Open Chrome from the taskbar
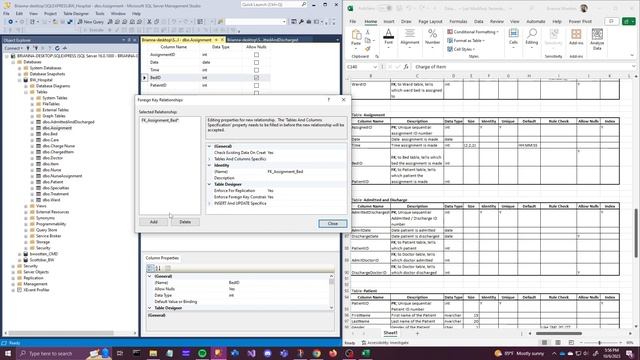 tap(317, 353)
